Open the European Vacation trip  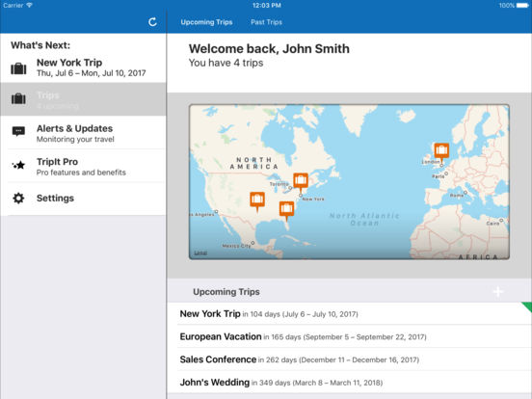(355, 336)
